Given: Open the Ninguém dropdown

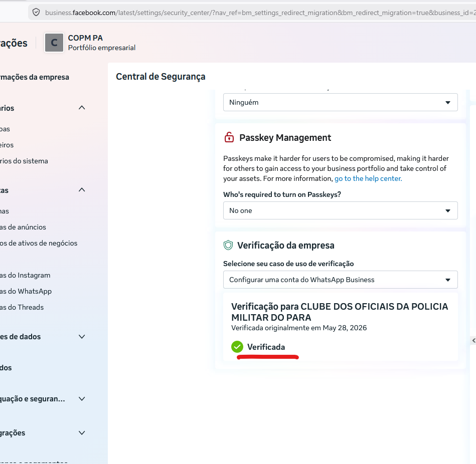Looking at the screenshot, I should 340,102.
